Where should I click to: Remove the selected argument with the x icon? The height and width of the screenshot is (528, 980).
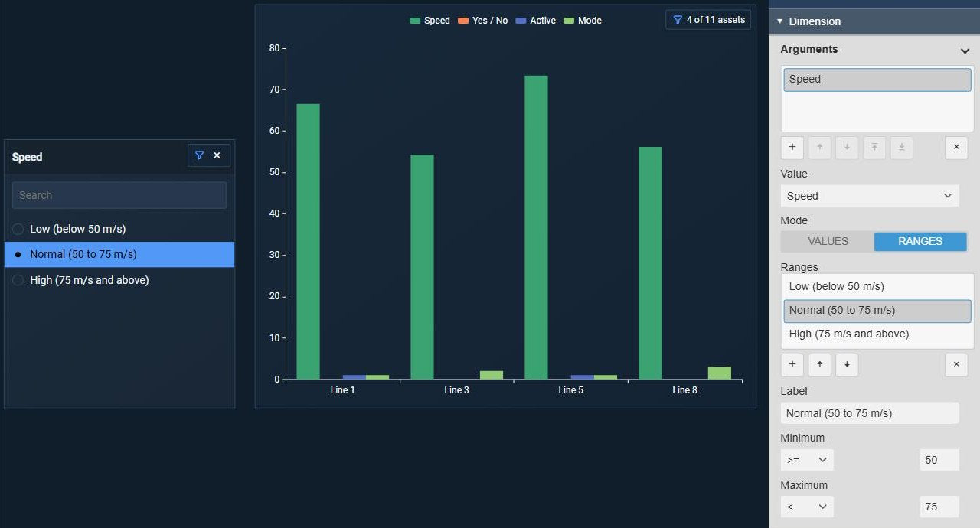[x=956, y=147]
